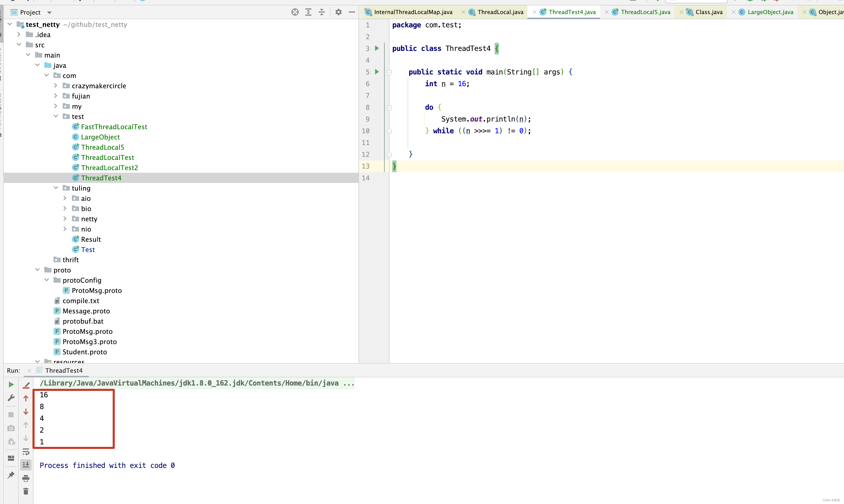Pin the Run tab
This screenshot has width=844, height=504.
[x=11, y=475]
